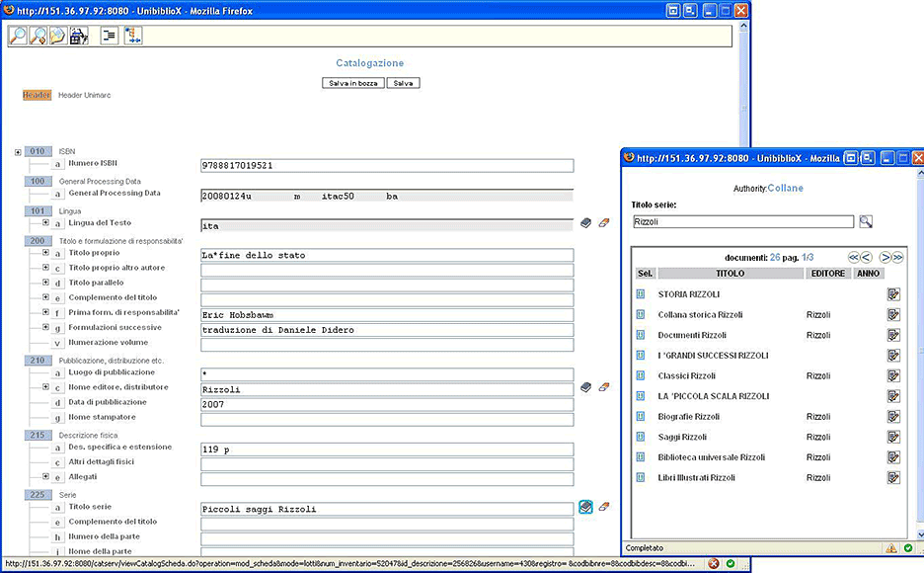The height and width of the screenshot is (573, 924).
Task: Open authority lookup book icon for Lingua del Testo
Action: click(x=585, y=223)
